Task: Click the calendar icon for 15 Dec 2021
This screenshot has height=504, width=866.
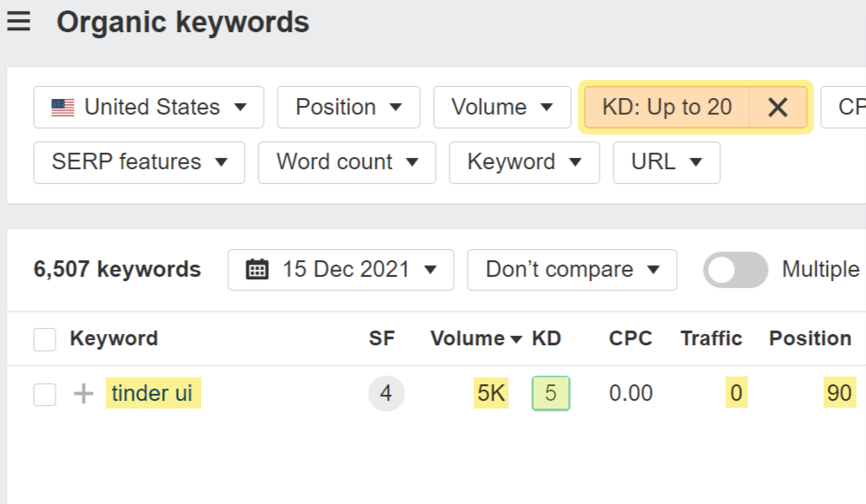Action: [x=258, y=270]
